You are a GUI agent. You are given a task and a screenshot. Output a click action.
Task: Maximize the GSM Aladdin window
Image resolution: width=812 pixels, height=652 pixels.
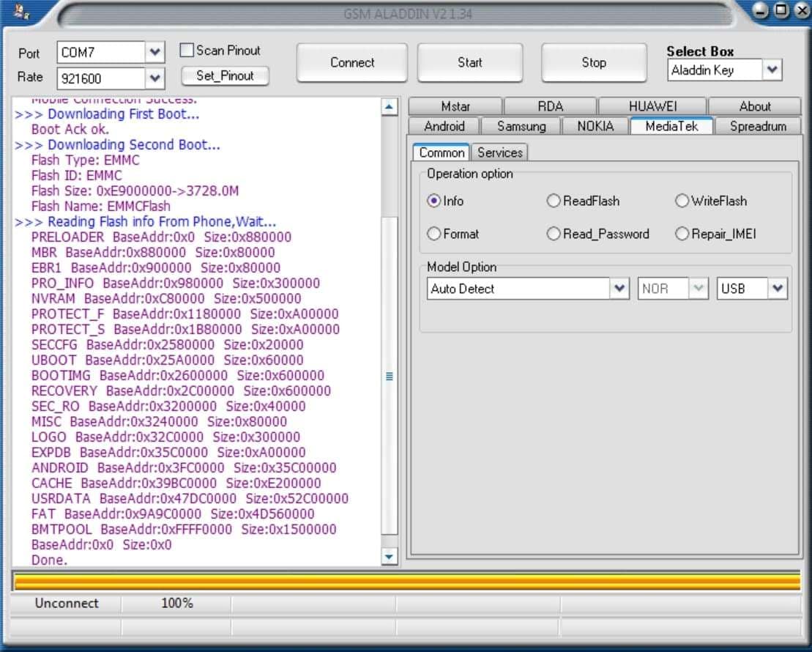[781, 10]
